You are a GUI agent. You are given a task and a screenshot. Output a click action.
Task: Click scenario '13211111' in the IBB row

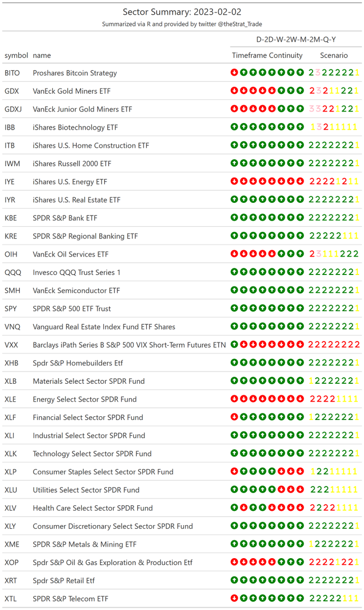(x=334, y=127)
